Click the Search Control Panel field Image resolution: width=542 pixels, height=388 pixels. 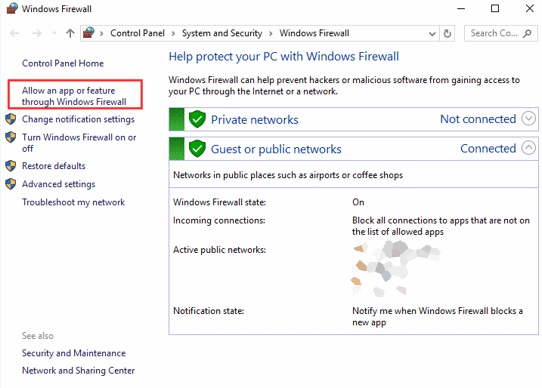pyautogui.click(x=501, y=34)
